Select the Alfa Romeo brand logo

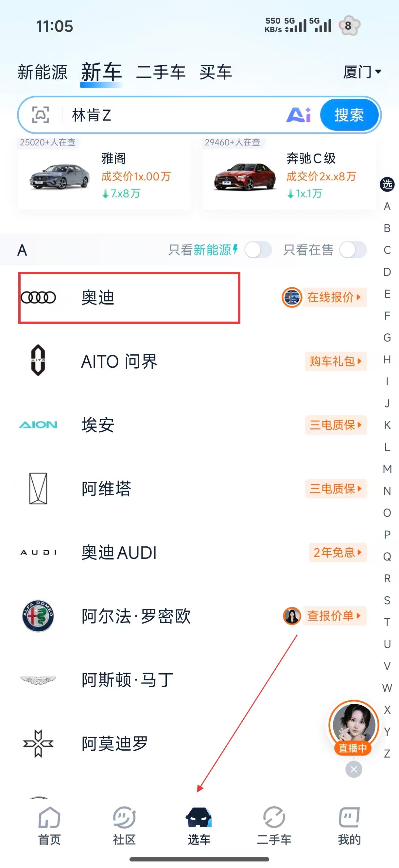coord(38,616)
